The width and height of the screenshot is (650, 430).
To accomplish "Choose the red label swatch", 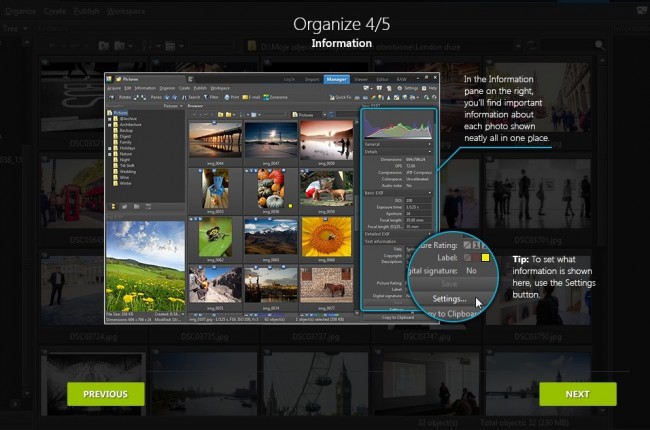I will [476, 258].
